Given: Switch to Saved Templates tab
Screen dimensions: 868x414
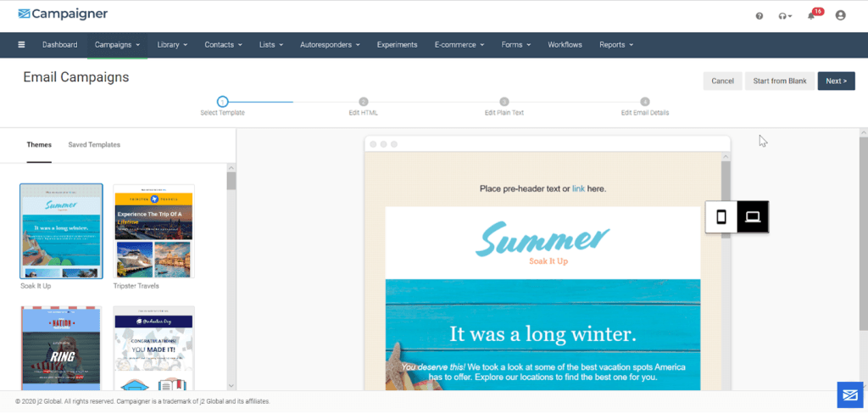Looking at the screenshot, I should tap(94, 145).
